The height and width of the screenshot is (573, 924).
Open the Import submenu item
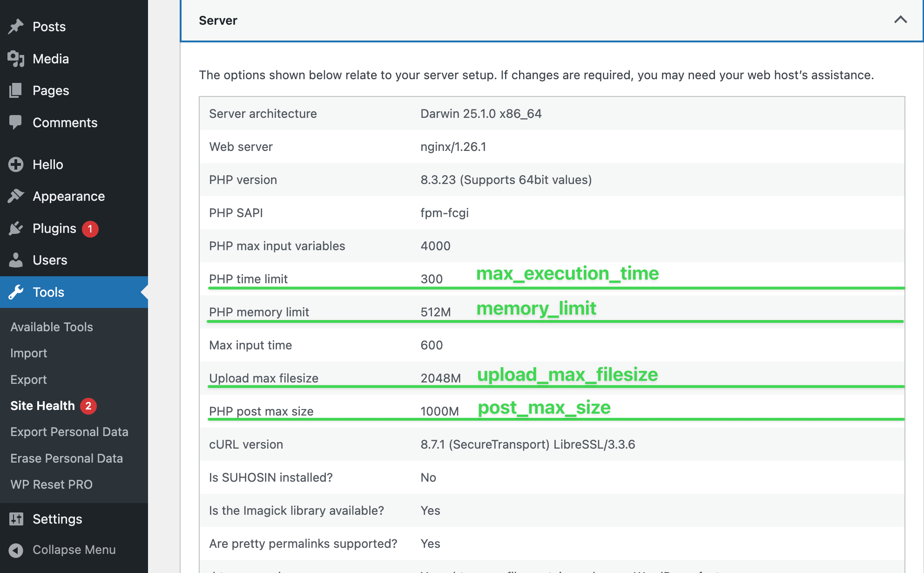pos(29,353)
